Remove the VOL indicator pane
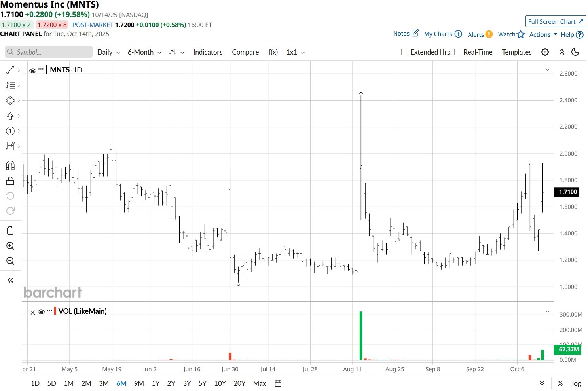 tap(33, 313)
